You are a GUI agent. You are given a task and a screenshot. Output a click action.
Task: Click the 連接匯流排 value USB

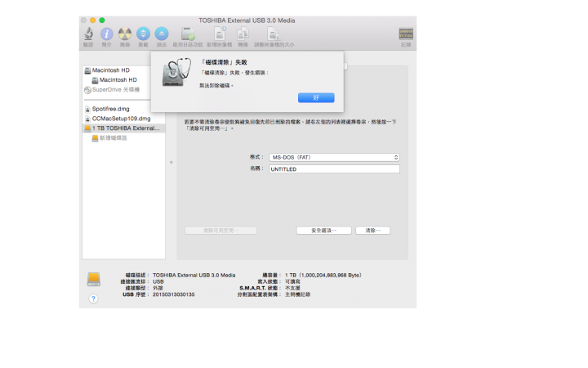[x=158, y=281]
